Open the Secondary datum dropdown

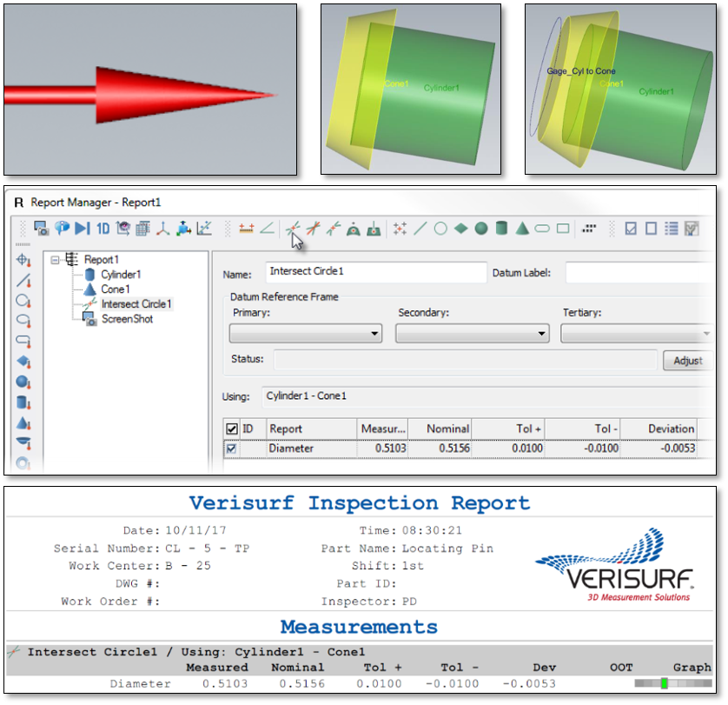[x=473, y=334]
